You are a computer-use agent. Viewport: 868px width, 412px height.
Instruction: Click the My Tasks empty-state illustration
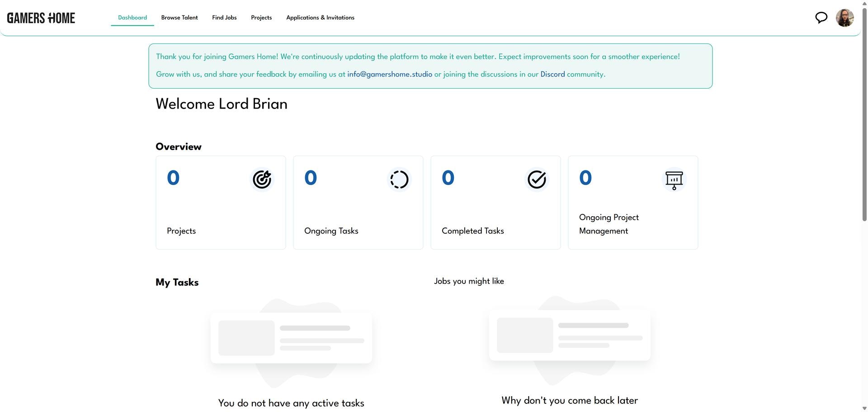(x=291, y=343)
